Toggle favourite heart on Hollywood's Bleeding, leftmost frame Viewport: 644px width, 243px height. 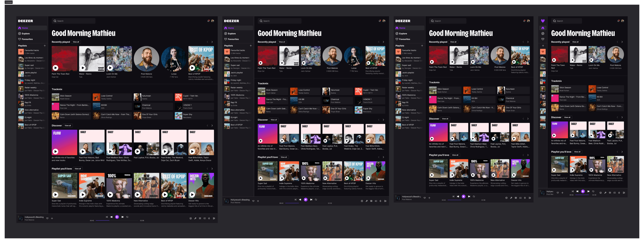tap(47, 218)
